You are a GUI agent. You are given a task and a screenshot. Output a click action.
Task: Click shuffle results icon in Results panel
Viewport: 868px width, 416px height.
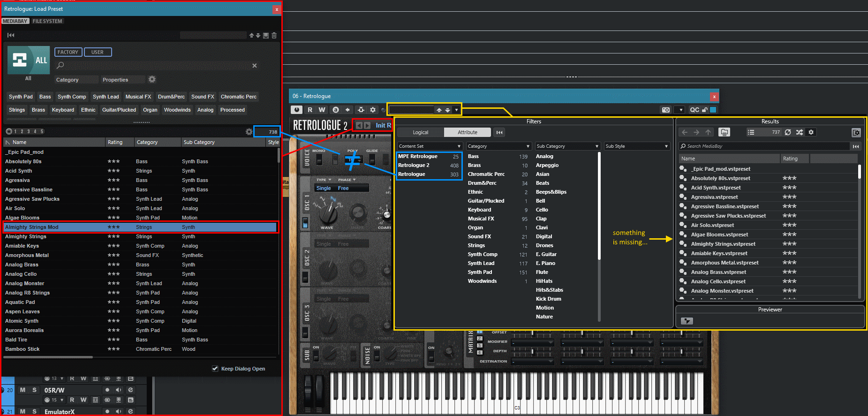pyautogui.click(x=800, y=132)
